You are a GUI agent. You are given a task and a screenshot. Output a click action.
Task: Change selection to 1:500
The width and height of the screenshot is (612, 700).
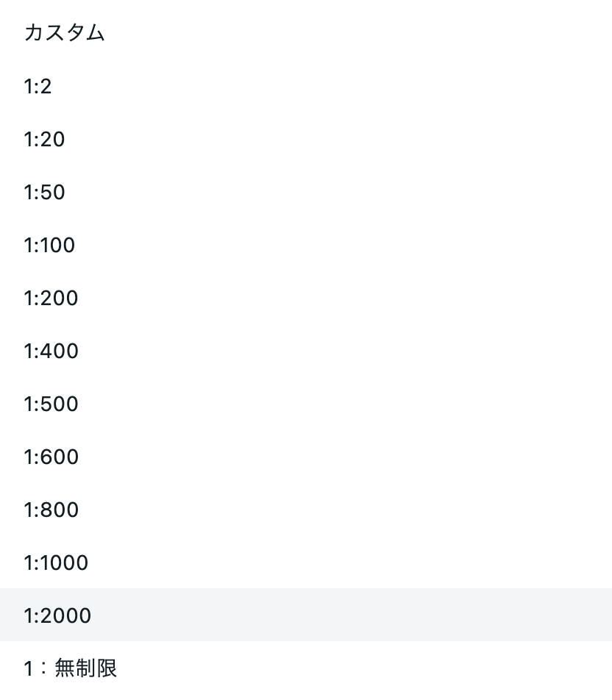pyautogui.click(x=306, y=404)
